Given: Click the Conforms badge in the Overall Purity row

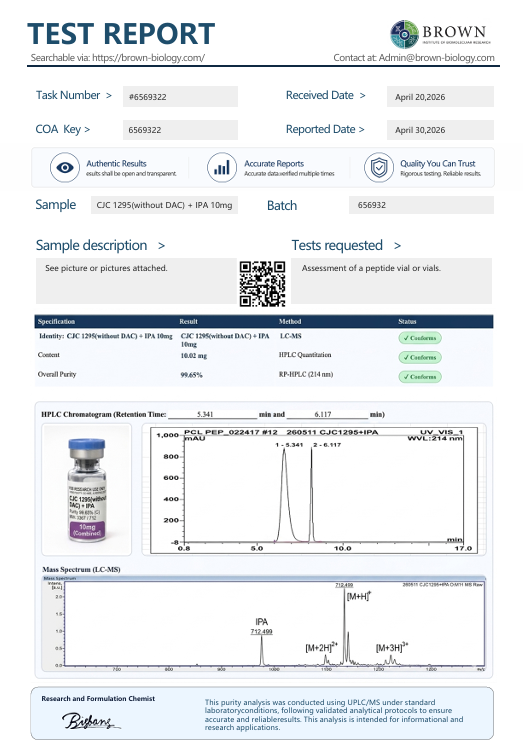Looking at the screenshot, I should tap(420, 377).
